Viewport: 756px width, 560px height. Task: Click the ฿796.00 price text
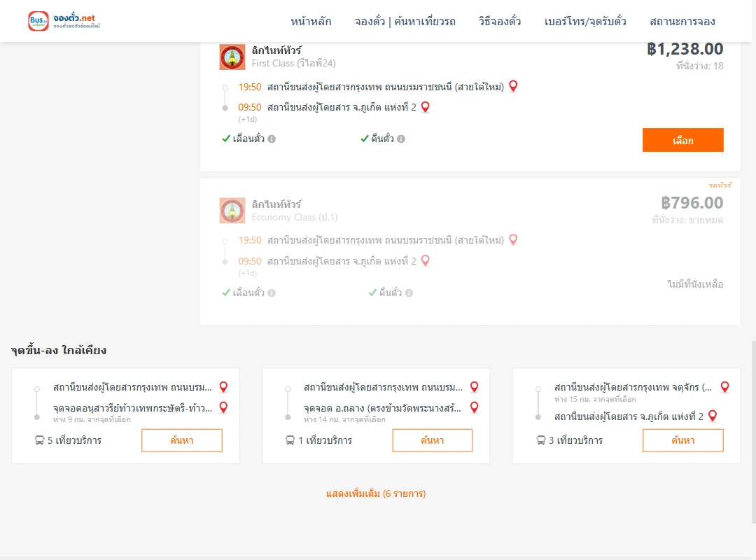click(x=692, y=202)
